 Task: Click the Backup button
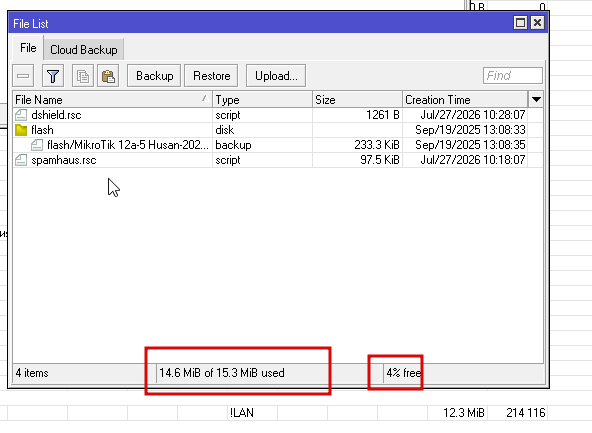(154, 76)
